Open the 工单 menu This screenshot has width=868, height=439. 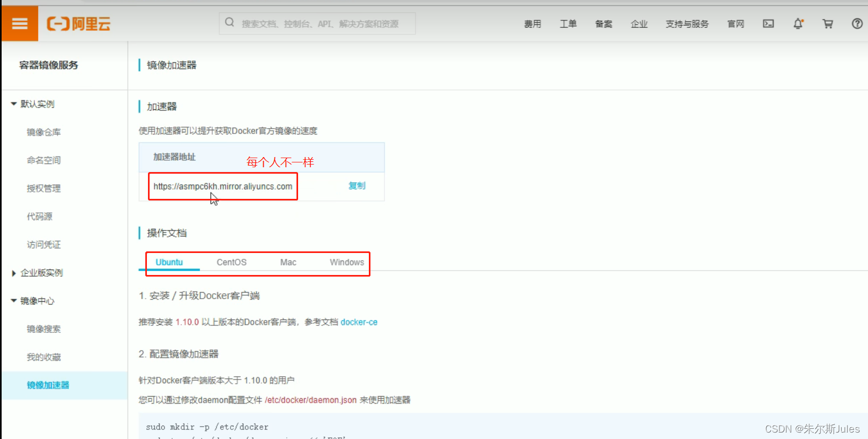(568, 24)
